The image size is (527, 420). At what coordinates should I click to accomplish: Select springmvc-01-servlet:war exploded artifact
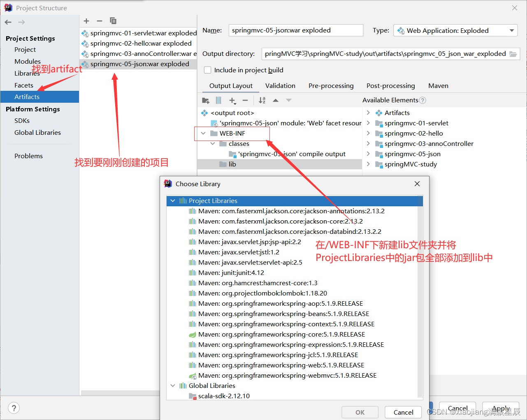click(x=138, y=33)
